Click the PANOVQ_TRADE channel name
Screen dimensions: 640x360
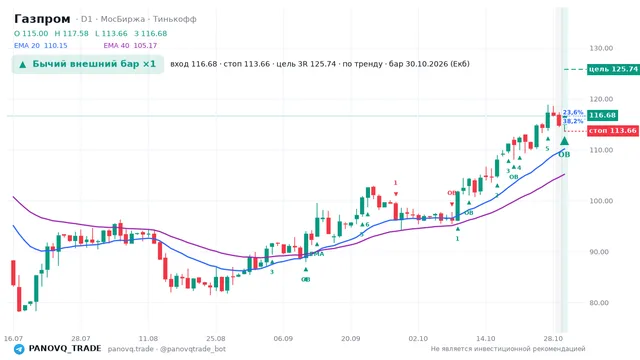[x=65, y=349]
